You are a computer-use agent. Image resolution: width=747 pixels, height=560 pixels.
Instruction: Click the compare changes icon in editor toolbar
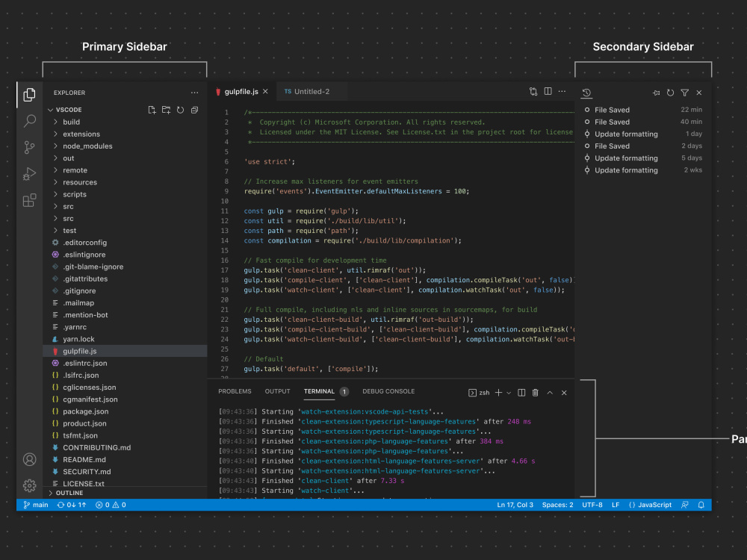click(x=533, y=91)
